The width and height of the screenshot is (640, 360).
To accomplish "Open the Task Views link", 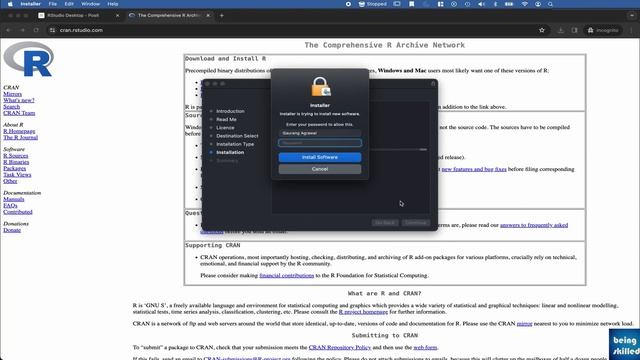I will (17, 175).
